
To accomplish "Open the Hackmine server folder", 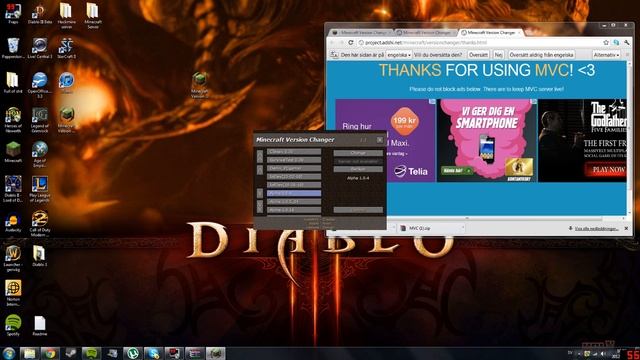I will tap(66, 16).
